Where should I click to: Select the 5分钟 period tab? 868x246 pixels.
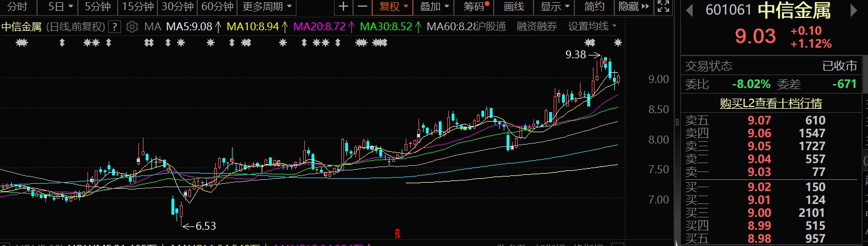tap(97, 7)
